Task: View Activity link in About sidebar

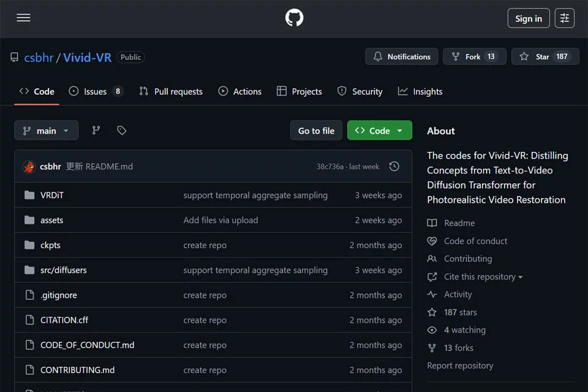Action: [458, 295]
